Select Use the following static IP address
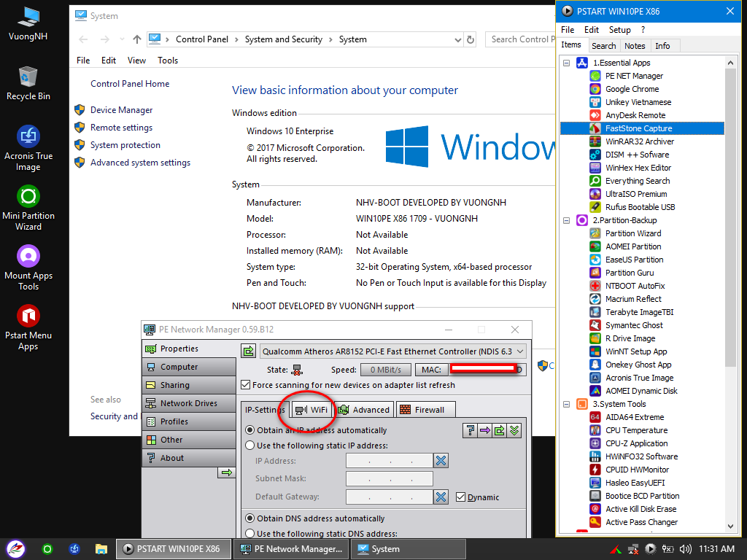 (249, 446)
